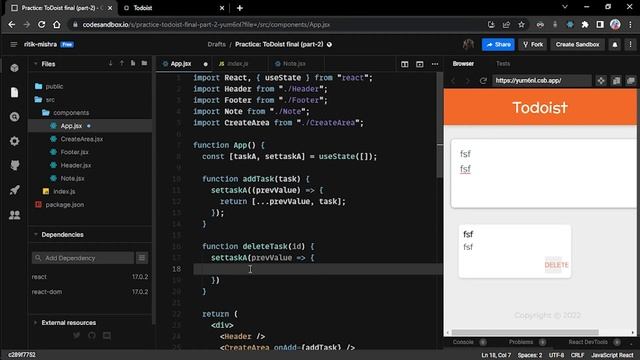This screenshot has width=640, height=360.
Task: Switch to the index.js editor tab
Action: (237, 64)
